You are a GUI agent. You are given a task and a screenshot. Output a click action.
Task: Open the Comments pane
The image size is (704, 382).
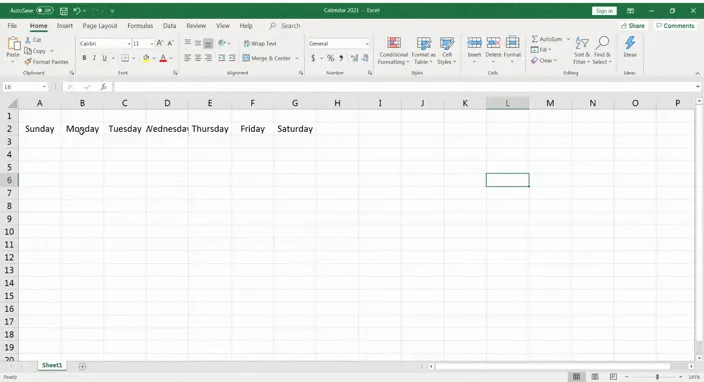pos(675,26)
